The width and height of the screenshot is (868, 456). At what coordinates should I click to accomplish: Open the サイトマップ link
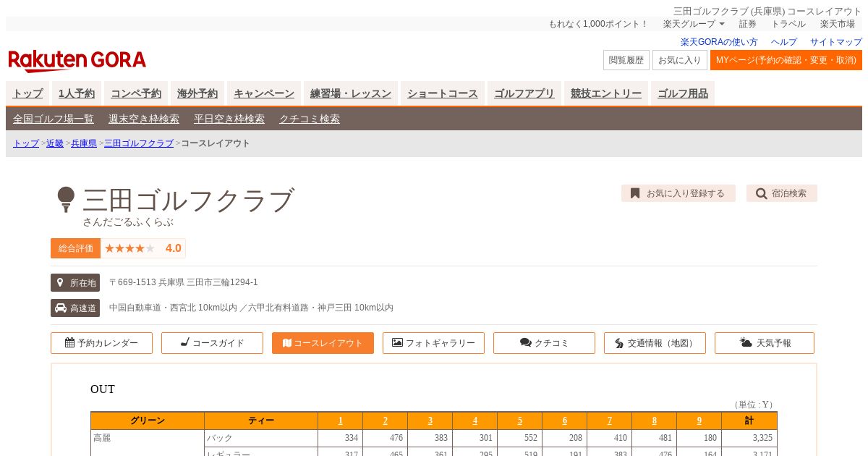[836, 42]
